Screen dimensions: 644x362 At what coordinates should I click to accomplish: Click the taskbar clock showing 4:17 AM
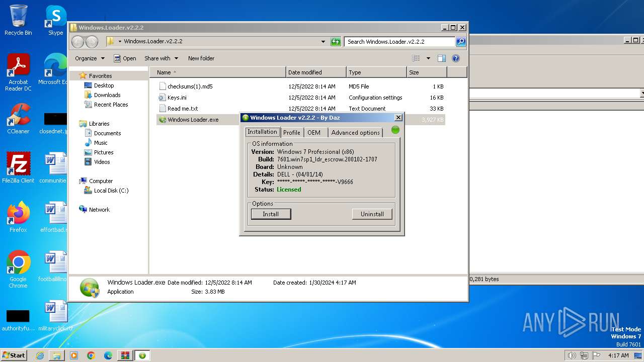pos(618,355)
